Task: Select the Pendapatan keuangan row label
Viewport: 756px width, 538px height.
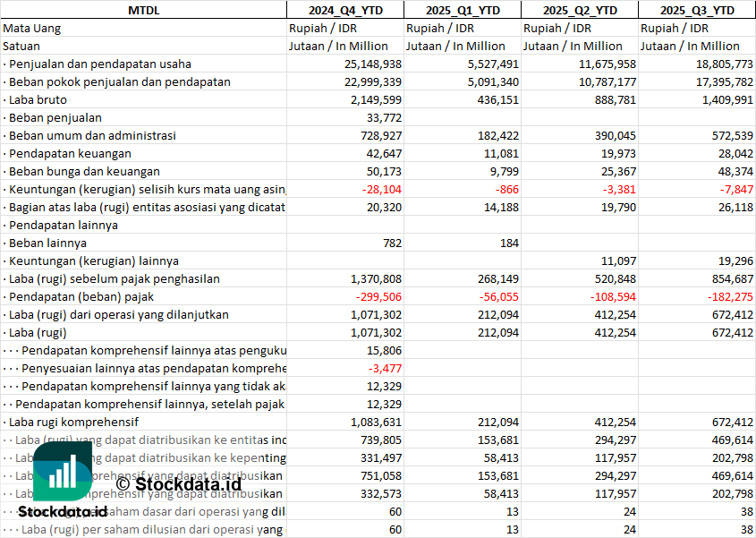Action: [67, 153]
